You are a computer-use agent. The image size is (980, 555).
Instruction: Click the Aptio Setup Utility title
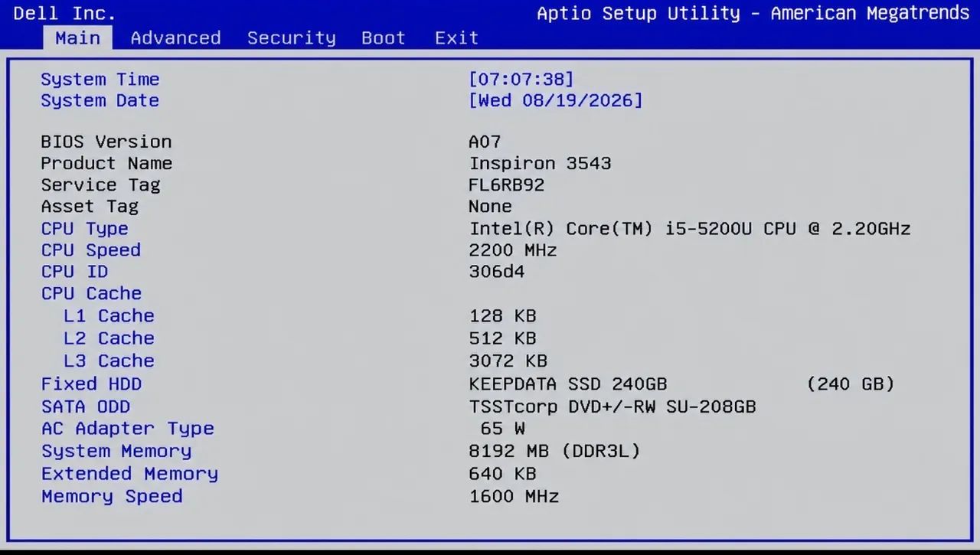(x=753, y=13)
